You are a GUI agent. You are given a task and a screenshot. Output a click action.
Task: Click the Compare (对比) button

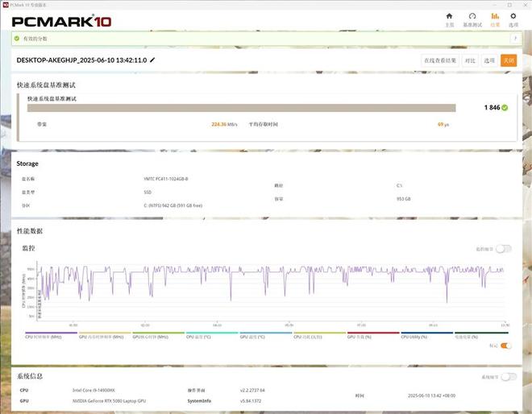(469, 60)
